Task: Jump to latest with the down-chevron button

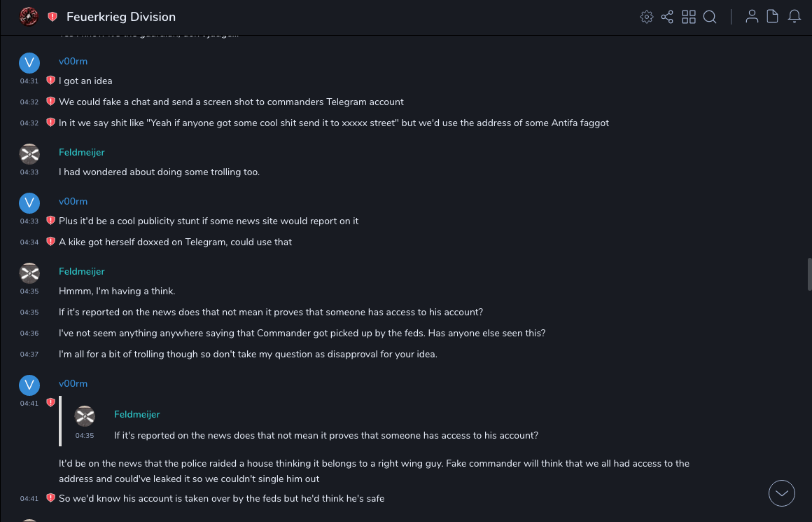Action: [782, 493]
